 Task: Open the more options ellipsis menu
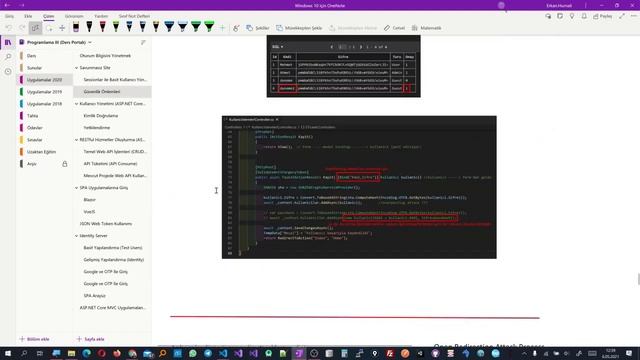(634, 16)
